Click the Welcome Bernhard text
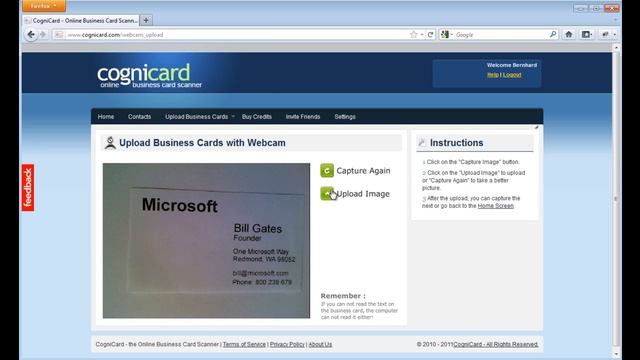The image size is (640, 360). pos(512,65)
